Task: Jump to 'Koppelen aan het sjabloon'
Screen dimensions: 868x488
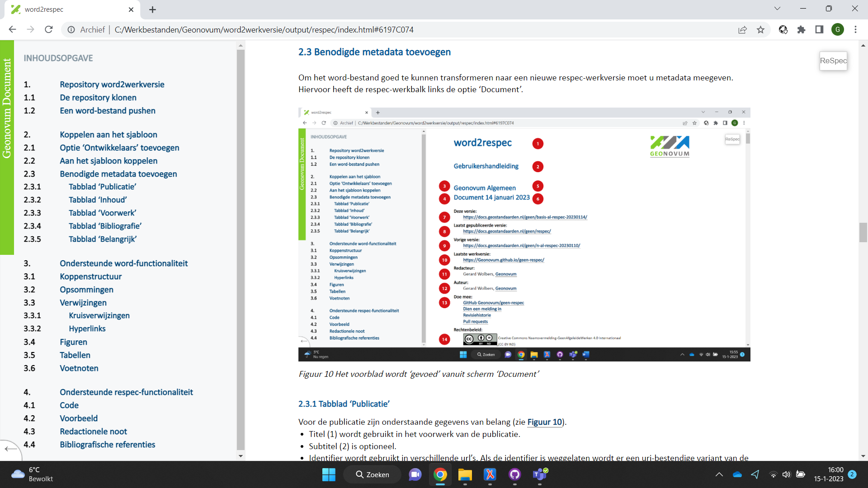Action: (108, 135)
